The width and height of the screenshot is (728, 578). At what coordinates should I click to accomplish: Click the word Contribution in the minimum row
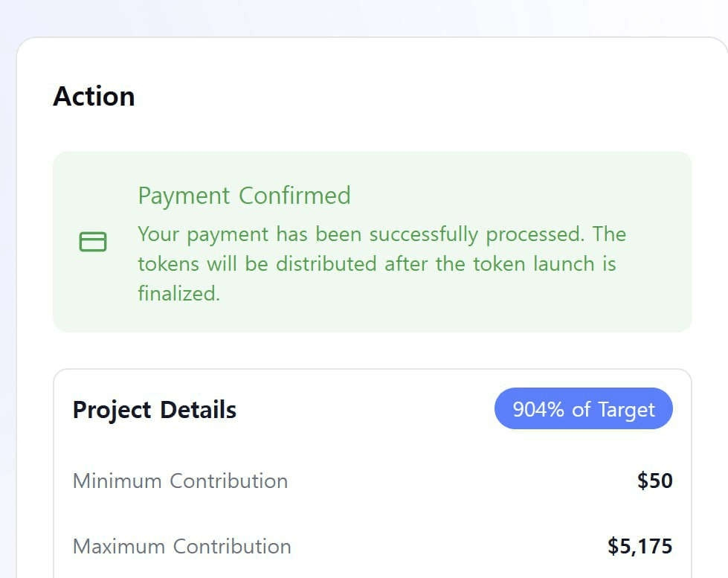pos(229,481)
